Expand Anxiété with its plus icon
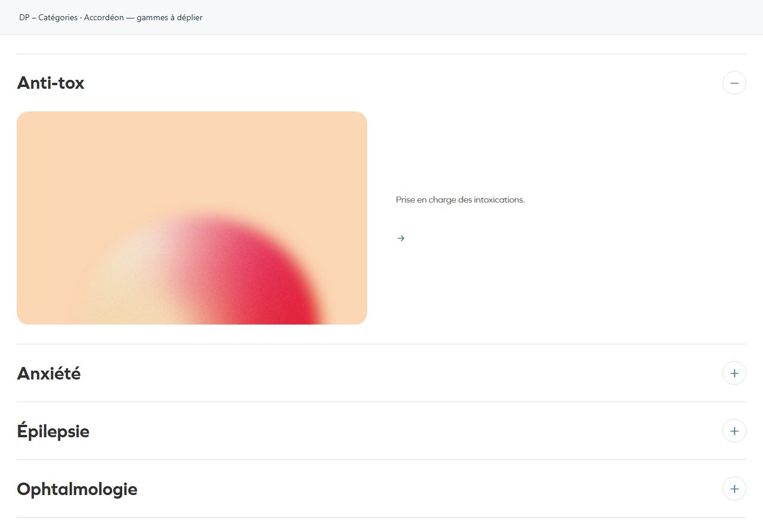763x532 pixels. [x=734, y=373]
